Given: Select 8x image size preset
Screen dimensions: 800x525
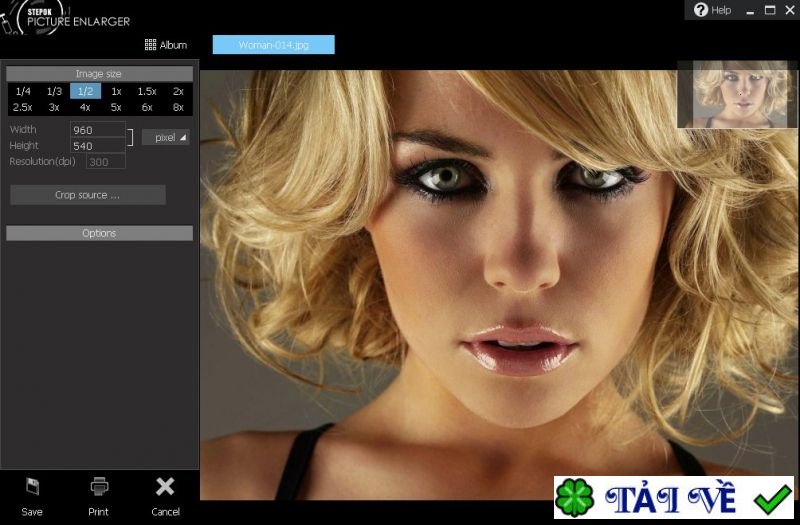Looking at the screenshot, I should [x=178, y=107].
